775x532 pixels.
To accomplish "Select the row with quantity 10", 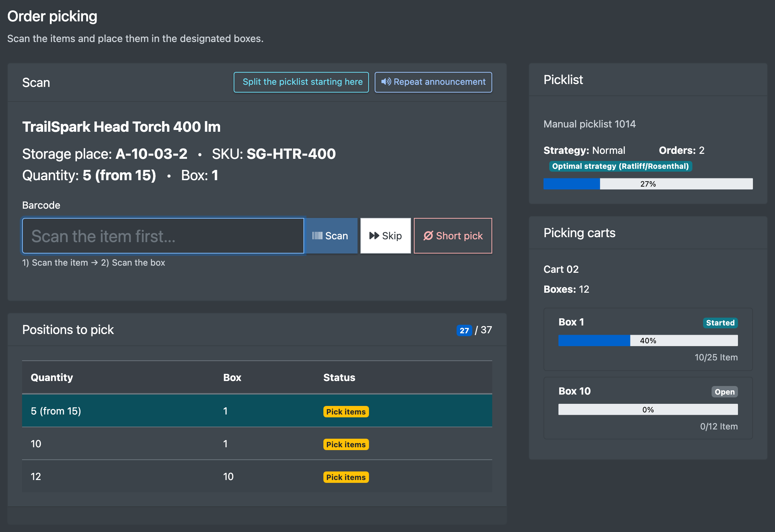I will (x=257, y=444).
